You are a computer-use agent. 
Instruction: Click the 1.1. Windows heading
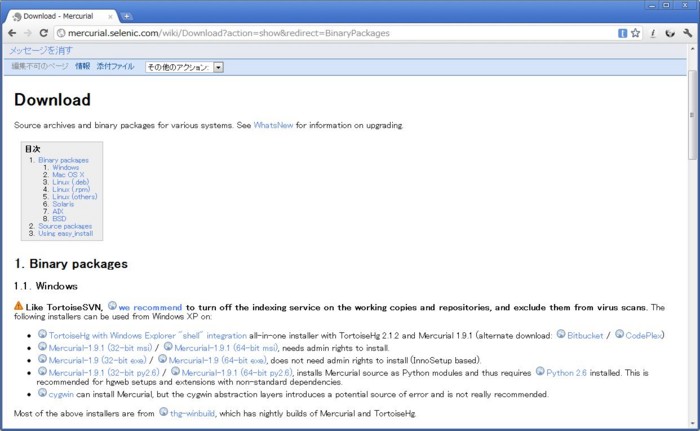[x=46, y=286]
